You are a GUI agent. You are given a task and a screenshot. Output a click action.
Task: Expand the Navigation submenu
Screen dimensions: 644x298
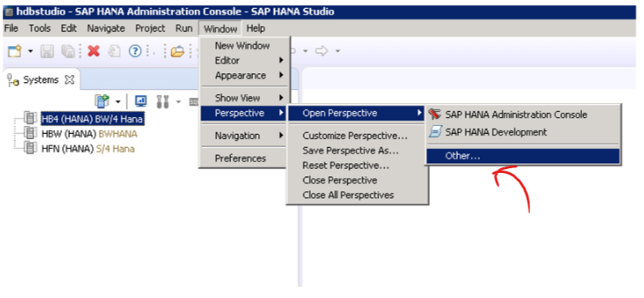pos(245,136)
